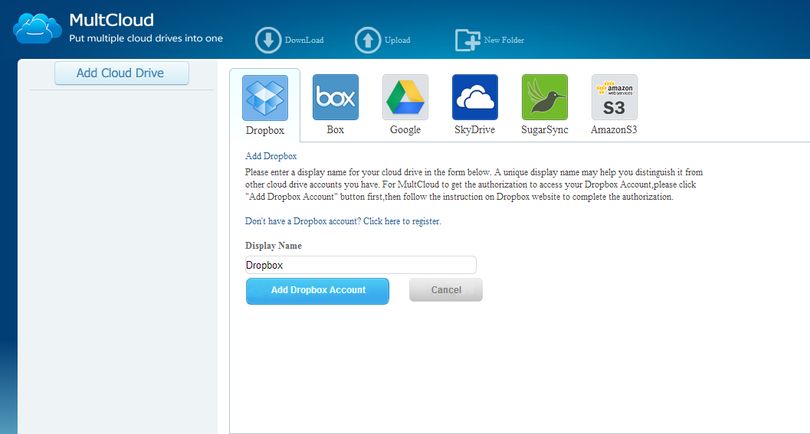This screenshot has width=810, height=434.
Task: Click the Download arrow icon
Action: coord(268,40)
